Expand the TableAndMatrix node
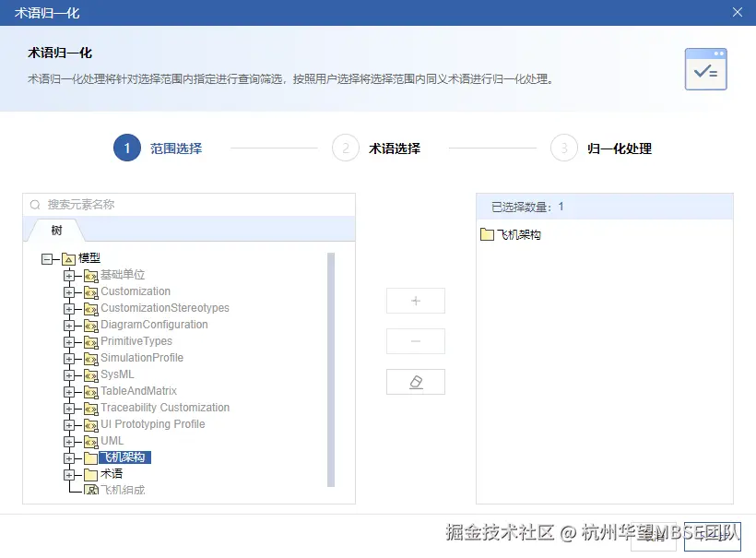The image size is (756, 558). click(69, 392)
